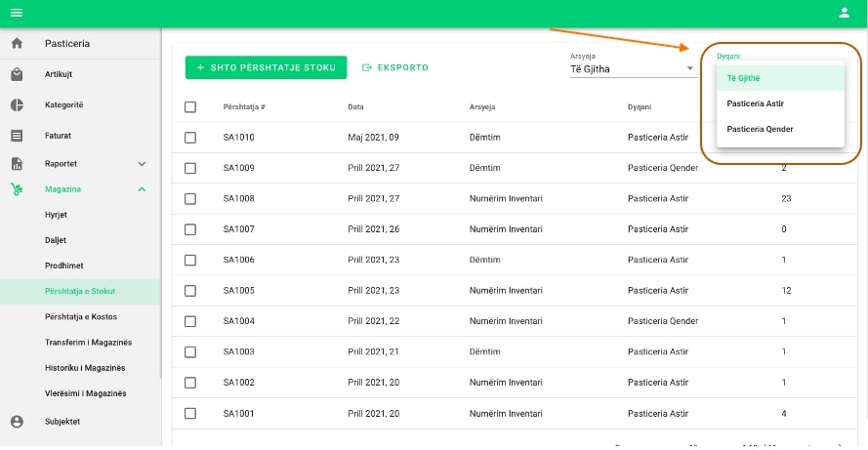Check the box for row SA1010
The height and width of the screenshot is (450, 868).
click(x=190, y=138)
